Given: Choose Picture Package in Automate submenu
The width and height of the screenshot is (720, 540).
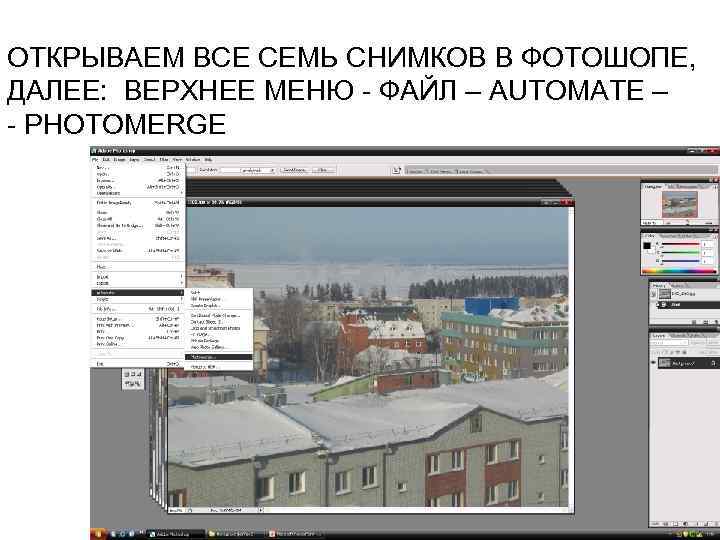Looking at the screenshot, I should coord(219,341).
